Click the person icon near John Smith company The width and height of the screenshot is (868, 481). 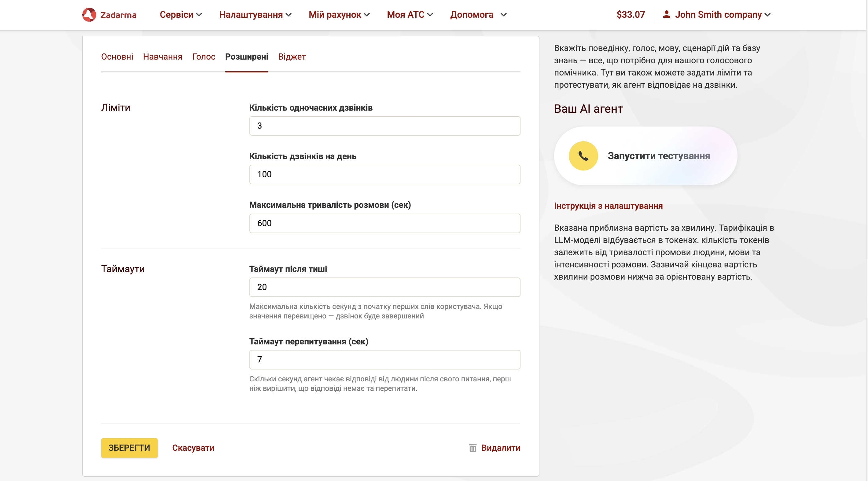point(666,14)
